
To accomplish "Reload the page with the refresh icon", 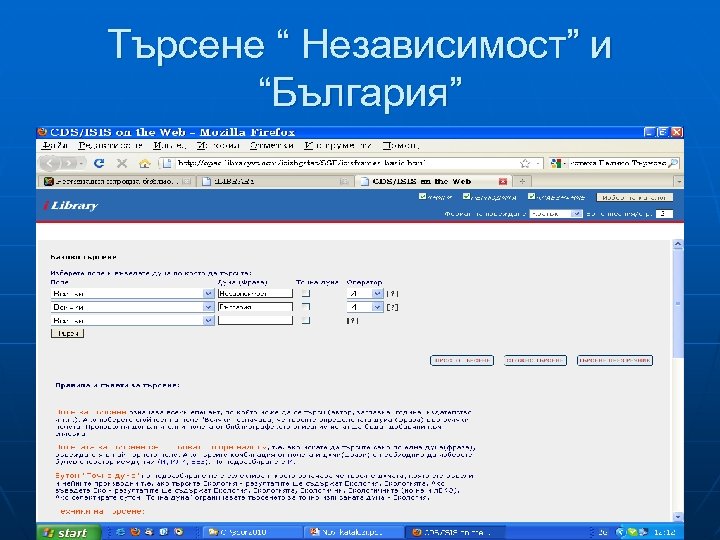I will [99, 163].
